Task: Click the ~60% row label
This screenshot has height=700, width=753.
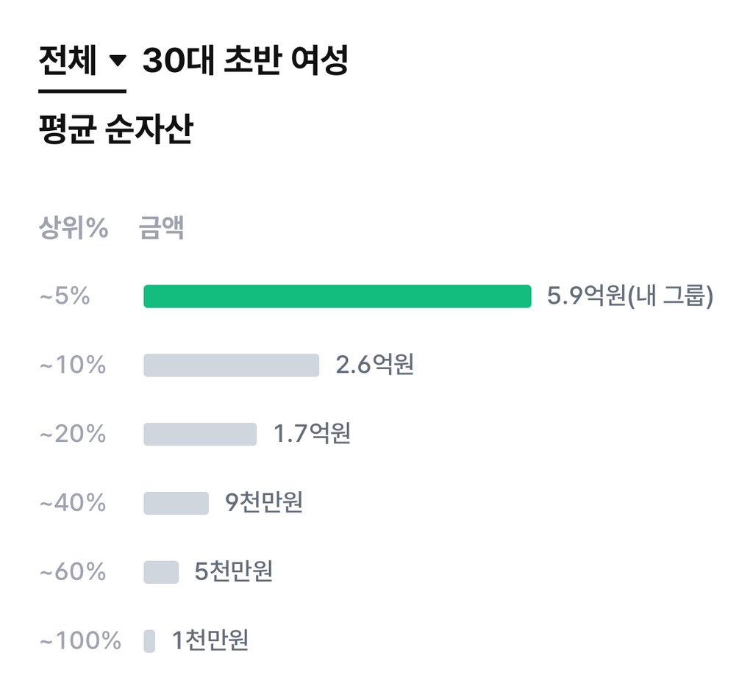Action: (x=72, y=572)
